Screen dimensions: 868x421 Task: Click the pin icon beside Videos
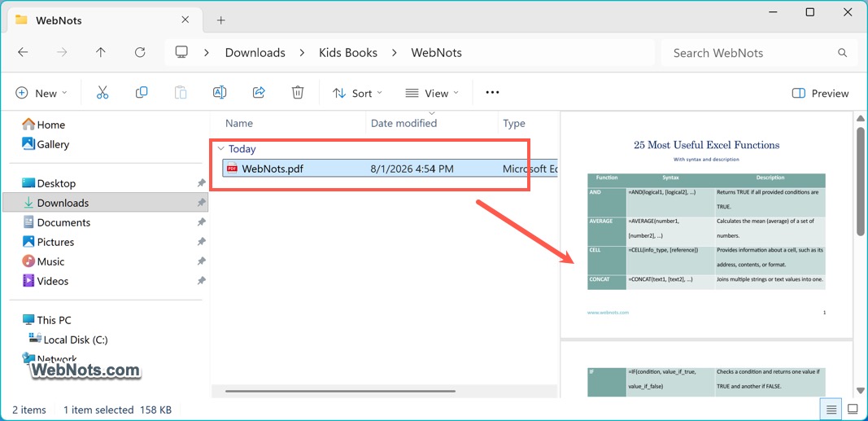coord(202,281)
